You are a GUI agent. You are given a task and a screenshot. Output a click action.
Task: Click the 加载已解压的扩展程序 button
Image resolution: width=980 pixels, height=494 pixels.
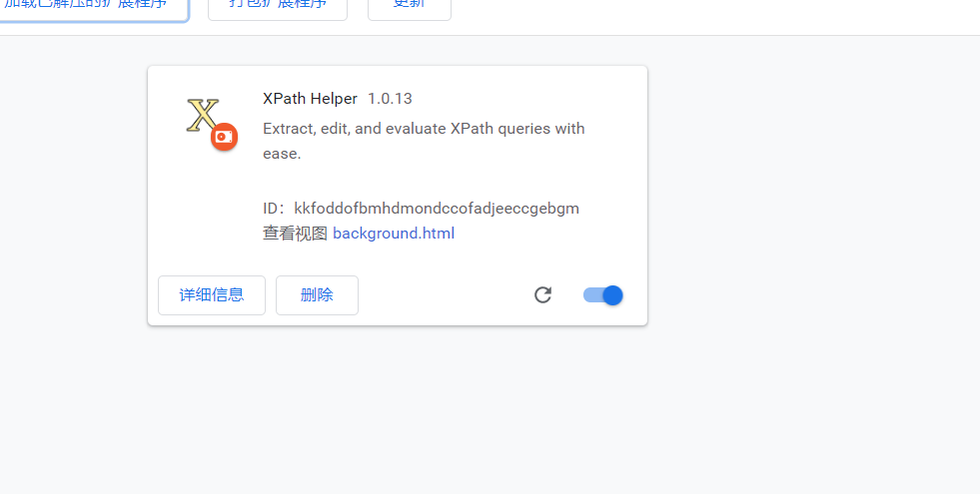(94, 9)
